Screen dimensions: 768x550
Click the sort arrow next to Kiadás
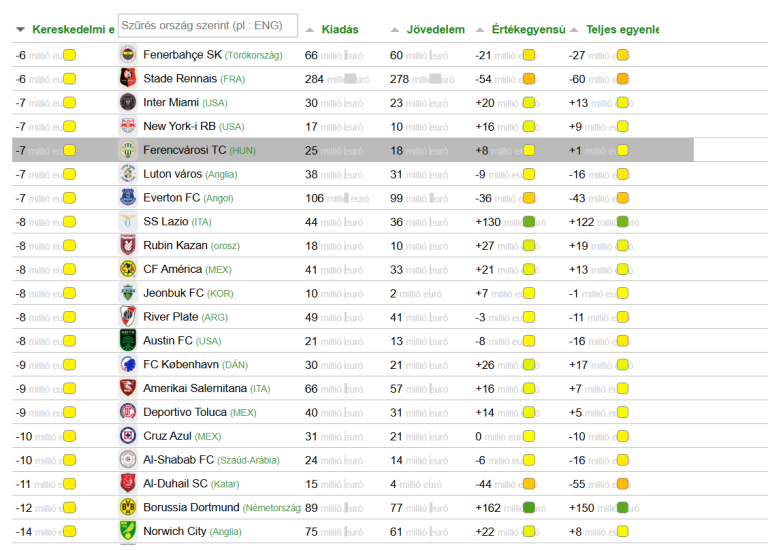click(310, 30)
